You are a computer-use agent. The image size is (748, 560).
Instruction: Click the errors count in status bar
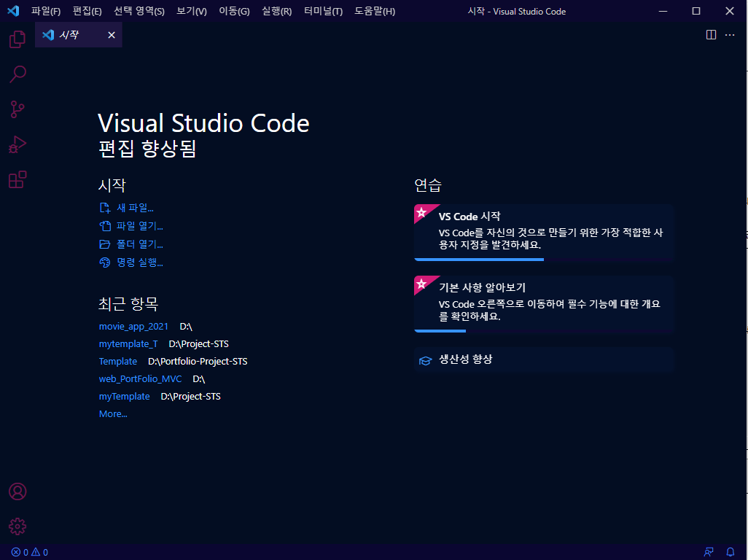pyautogui.click(x=20, y=553)
